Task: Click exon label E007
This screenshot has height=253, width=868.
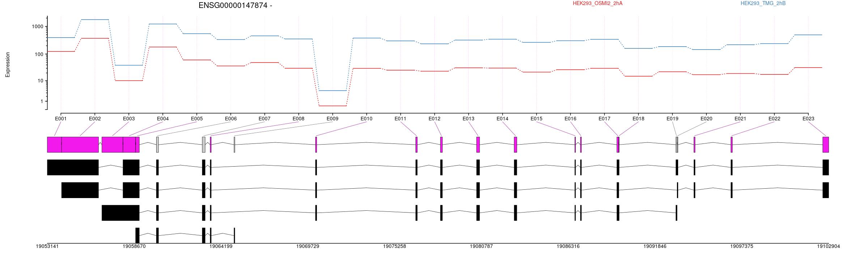Action: coord(264,119)
